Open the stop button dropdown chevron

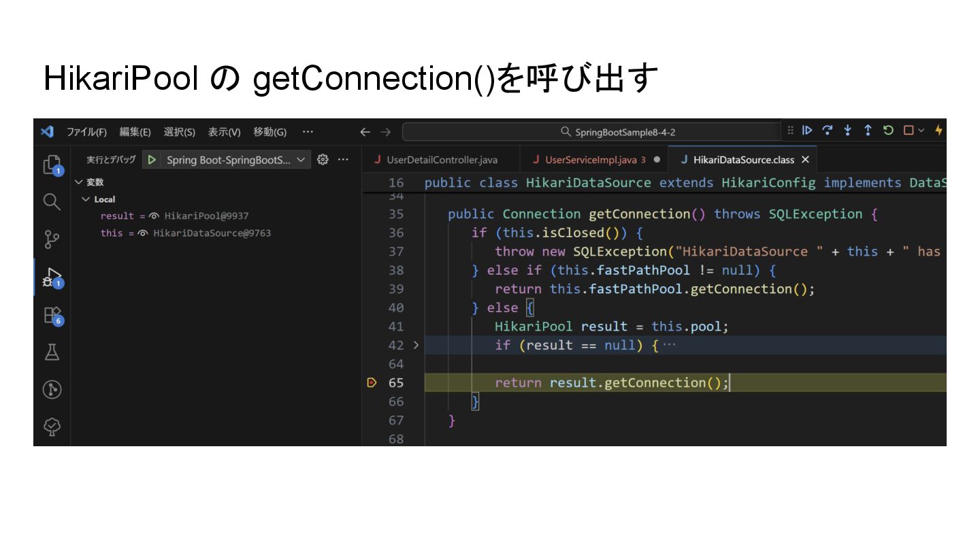point(921,131)
